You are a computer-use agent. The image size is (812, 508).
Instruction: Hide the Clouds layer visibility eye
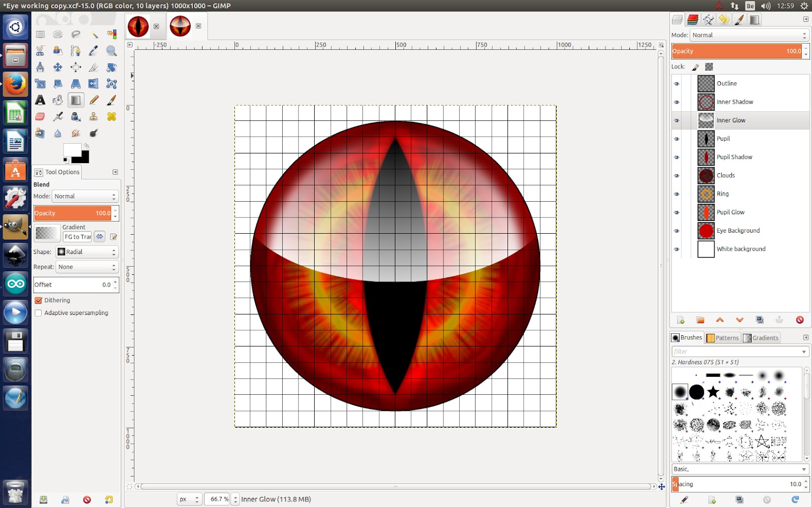(677, 175)
